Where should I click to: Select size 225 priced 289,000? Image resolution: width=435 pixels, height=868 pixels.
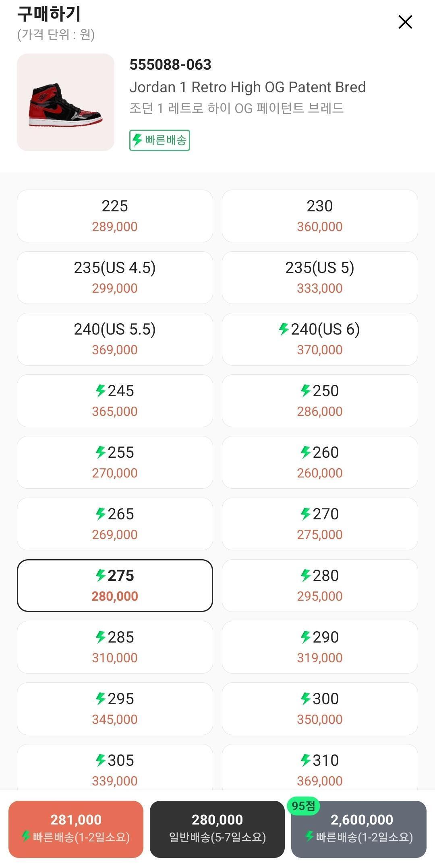click(115, 216)
